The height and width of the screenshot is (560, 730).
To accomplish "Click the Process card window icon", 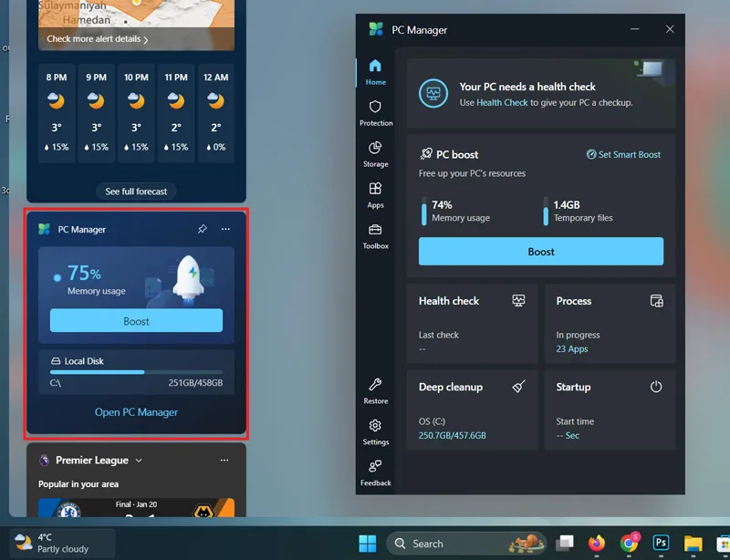I will pyautogui.click(x=656, y=301).
